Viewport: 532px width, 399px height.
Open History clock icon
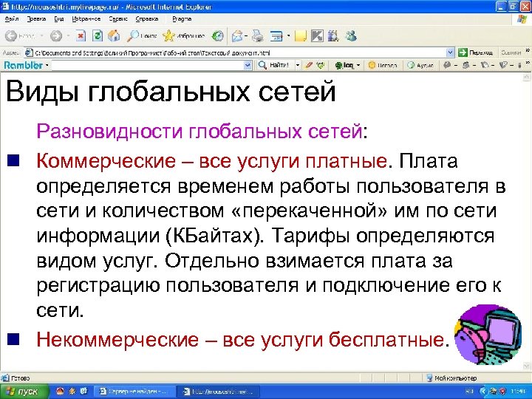[217, 35]
